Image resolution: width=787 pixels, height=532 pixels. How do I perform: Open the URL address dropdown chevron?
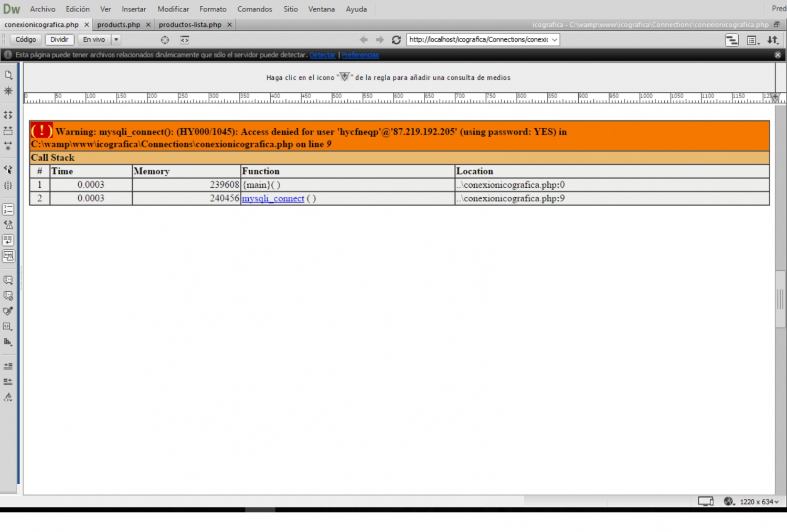coord(554,40)
